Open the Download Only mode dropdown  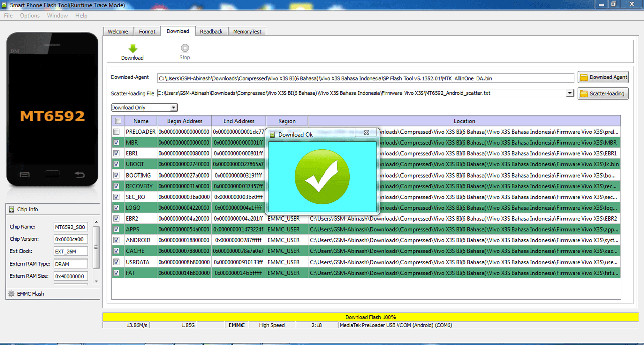point(174,108)
